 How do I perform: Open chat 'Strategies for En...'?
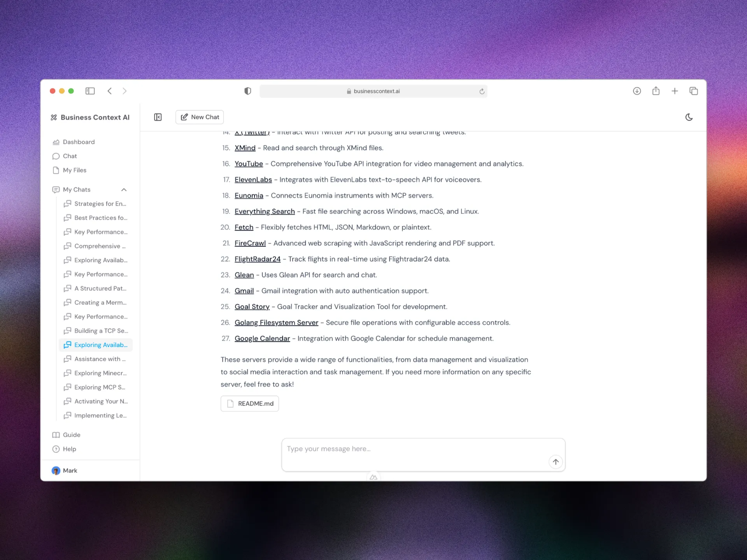[95, 204]
